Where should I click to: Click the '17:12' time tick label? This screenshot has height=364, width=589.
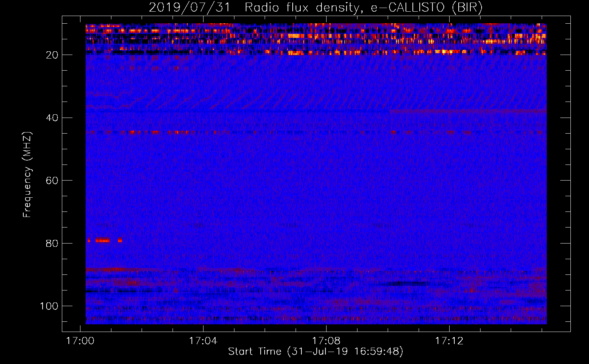tap(449, 341)
